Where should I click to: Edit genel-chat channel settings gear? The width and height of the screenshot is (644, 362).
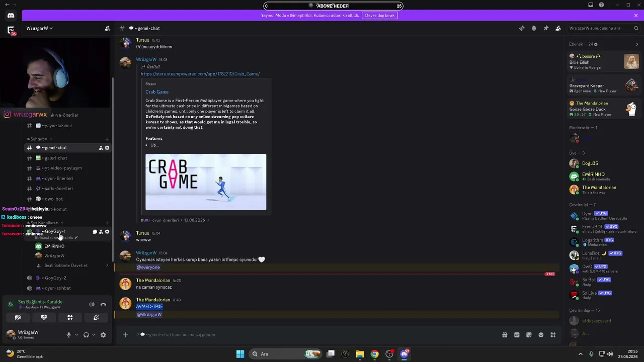[x=107, y=148]
